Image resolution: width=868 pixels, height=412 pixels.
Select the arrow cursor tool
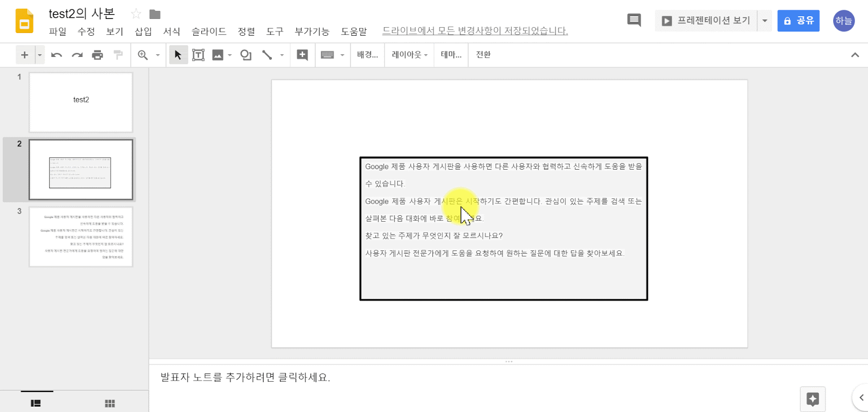pyautogui.click(x=178, y=55)
